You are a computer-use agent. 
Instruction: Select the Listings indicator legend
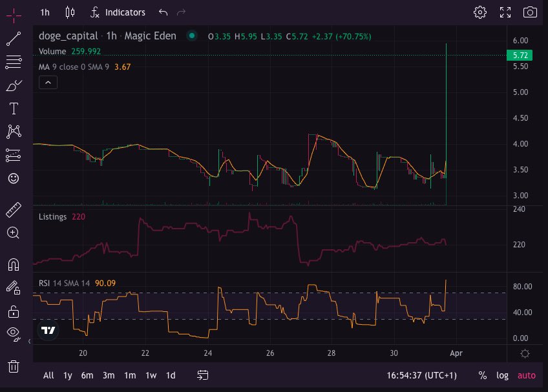pos(52,216)
